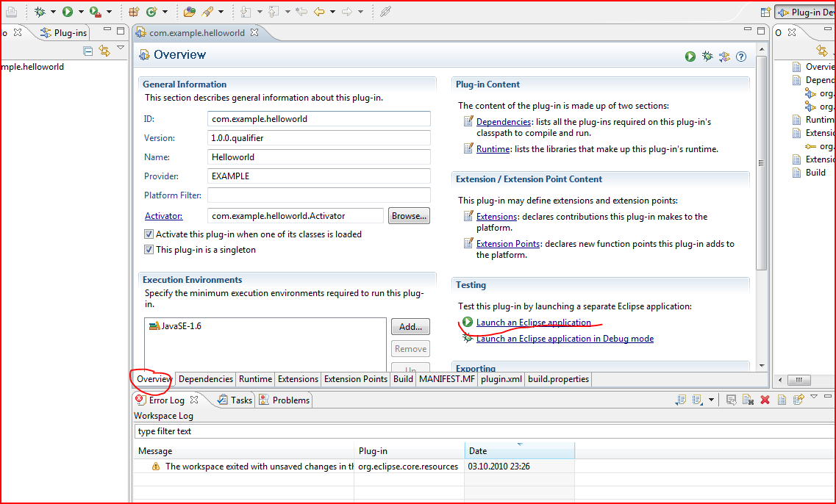The height and width of the screenshot is (504, 836).
Task: Click 'Launch an Eclipse application' link
Action: 535,323
